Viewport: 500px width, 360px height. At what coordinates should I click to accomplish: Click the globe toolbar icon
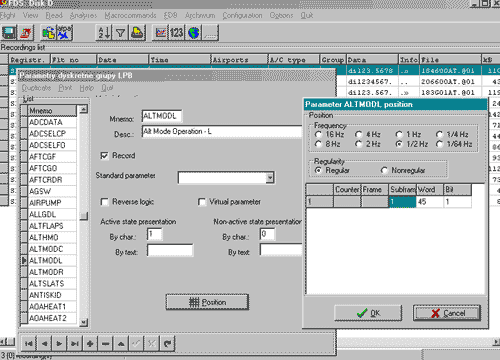(x=194, y=33)
